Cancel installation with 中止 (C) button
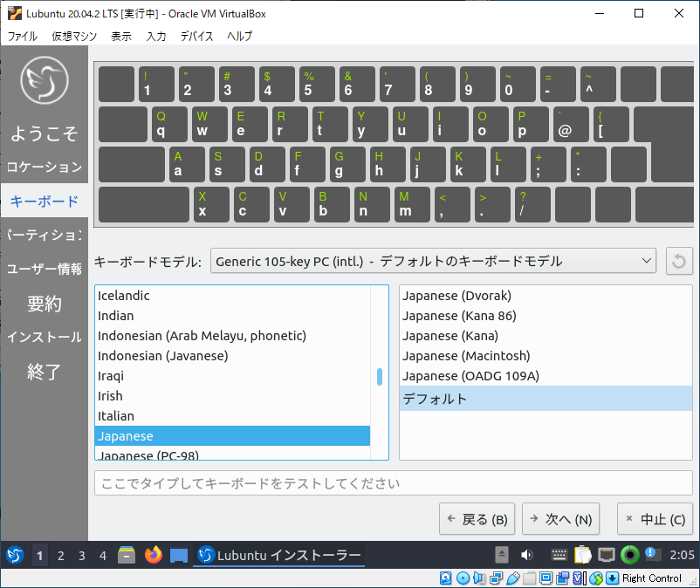700x588 pixels. 655,519
